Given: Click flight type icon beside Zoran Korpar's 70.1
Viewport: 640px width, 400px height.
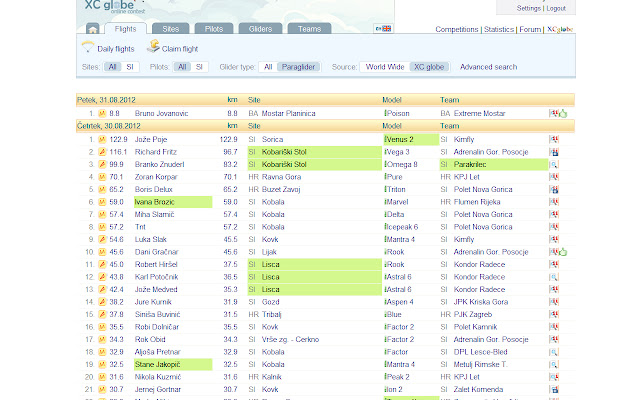Looking at the screenshot, I should [x=102, y=177].
